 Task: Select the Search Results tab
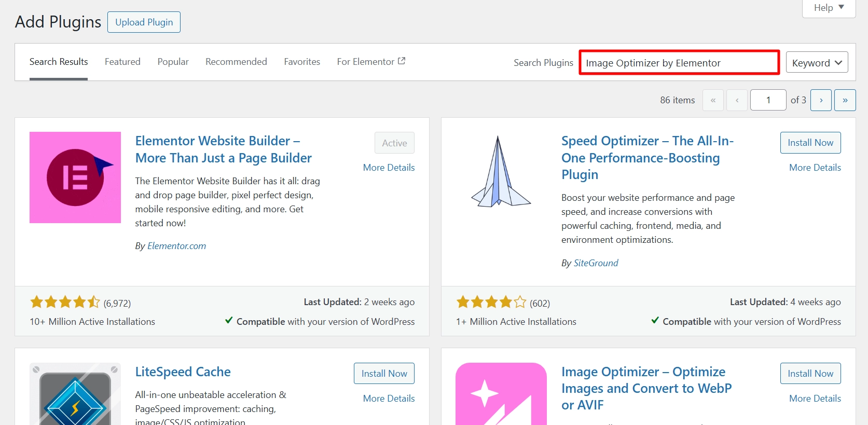(x=59, y=62)
